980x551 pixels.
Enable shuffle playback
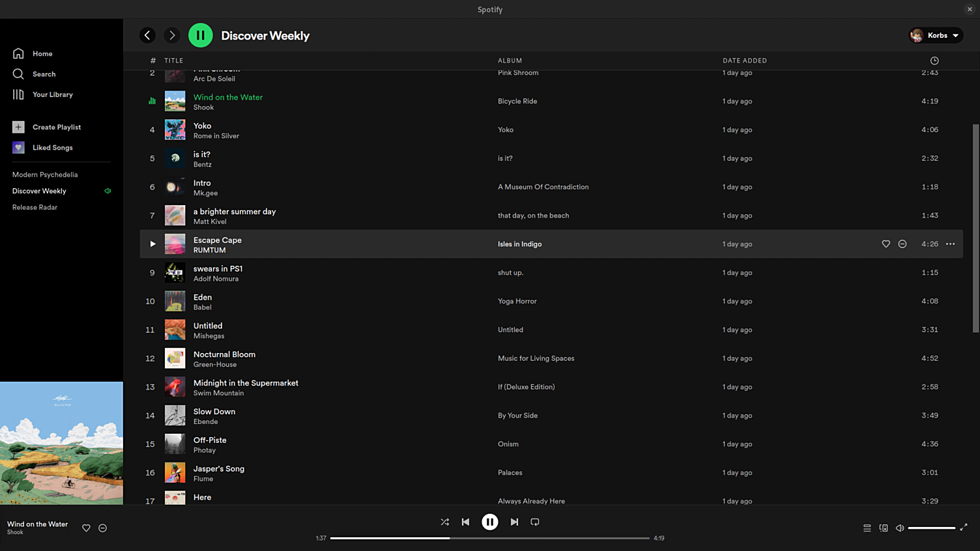pos(445,522)
